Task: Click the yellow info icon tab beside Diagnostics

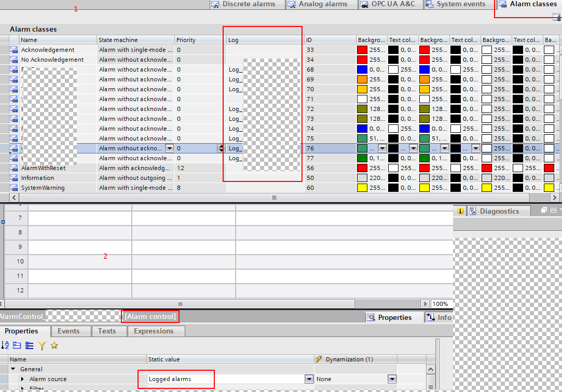Action: coord(461,211)
